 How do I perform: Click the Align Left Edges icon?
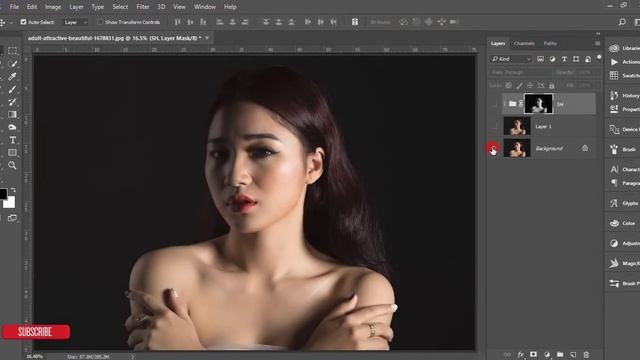[220, 22]
